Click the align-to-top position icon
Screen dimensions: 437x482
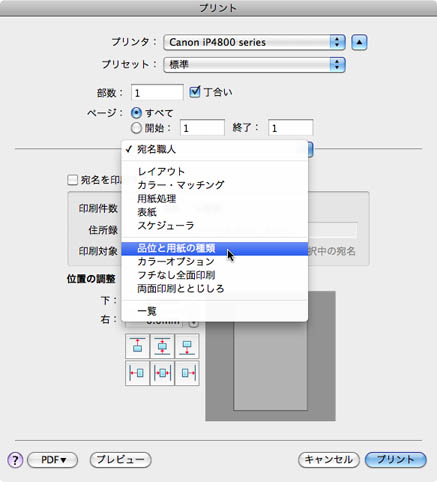(x=137, y=346)
